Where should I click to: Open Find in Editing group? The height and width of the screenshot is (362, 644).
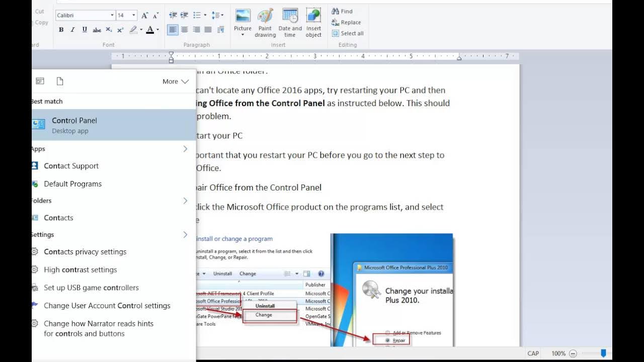[342, 11]
